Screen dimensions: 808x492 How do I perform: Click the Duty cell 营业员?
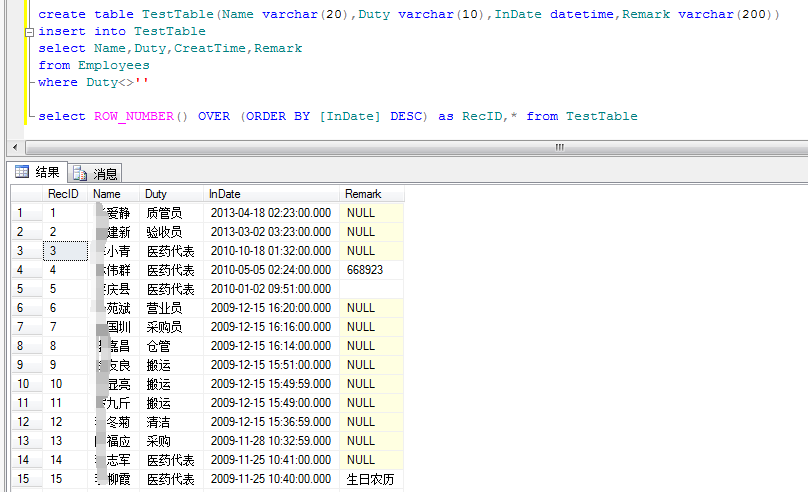[171, 308]
